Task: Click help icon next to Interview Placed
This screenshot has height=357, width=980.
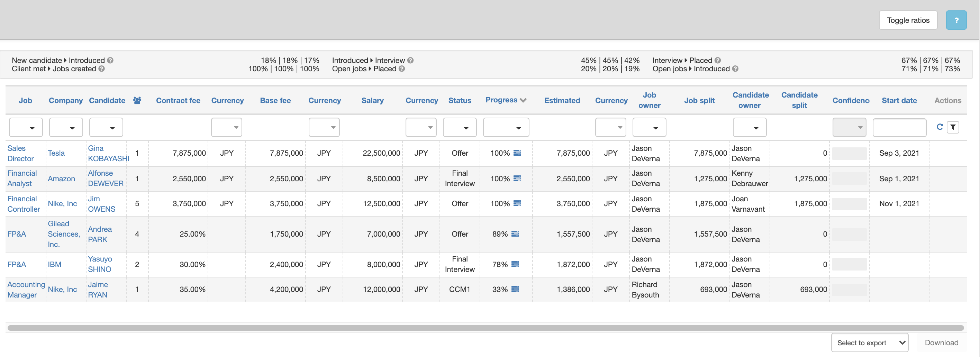Action: click(x=717, y=60)
